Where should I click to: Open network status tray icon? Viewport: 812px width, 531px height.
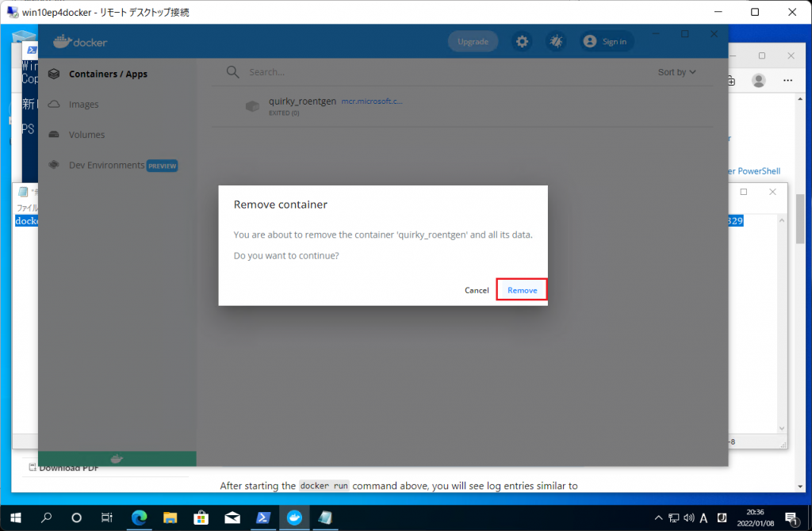pos(674,518)
